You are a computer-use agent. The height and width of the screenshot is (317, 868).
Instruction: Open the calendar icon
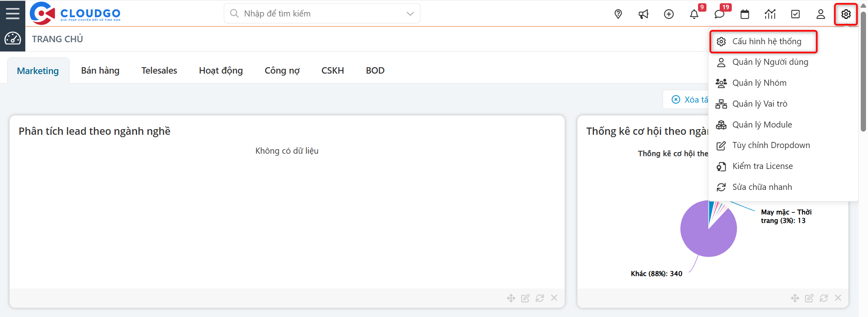pos(745,14)
